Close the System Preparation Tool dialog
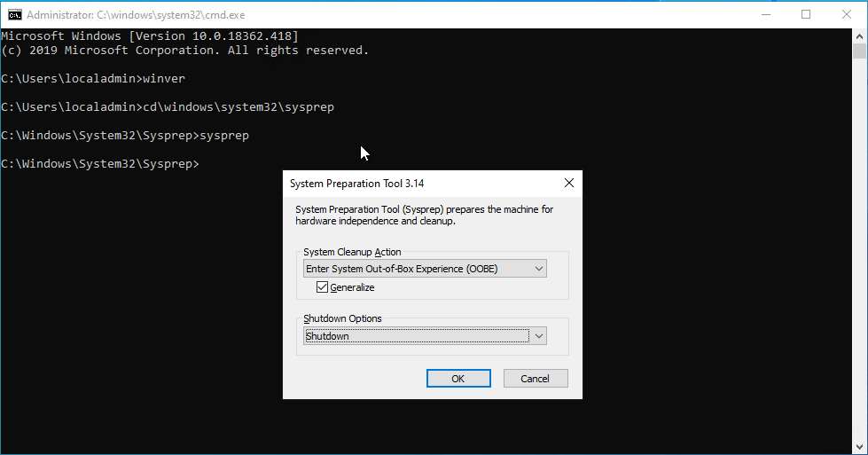This screenshot has height=455, width=868. coord(569,184)
